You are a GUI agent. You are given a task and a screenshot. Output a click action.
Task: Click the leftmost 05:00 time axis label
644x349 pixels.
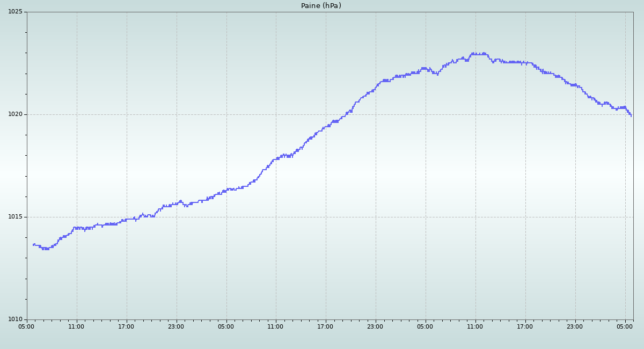pos(27,326)
